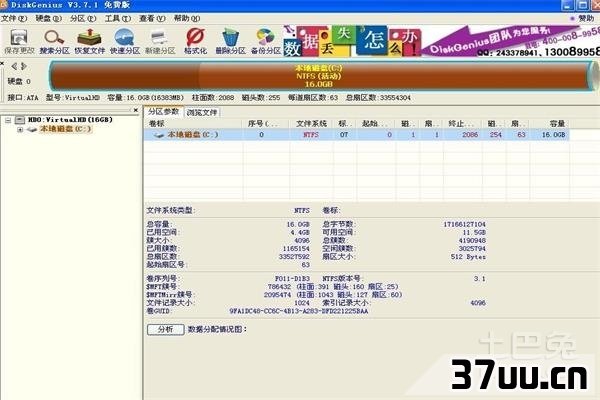Switch to the 浏览文件 tab
600x400 pixels.
pos(202,113)
